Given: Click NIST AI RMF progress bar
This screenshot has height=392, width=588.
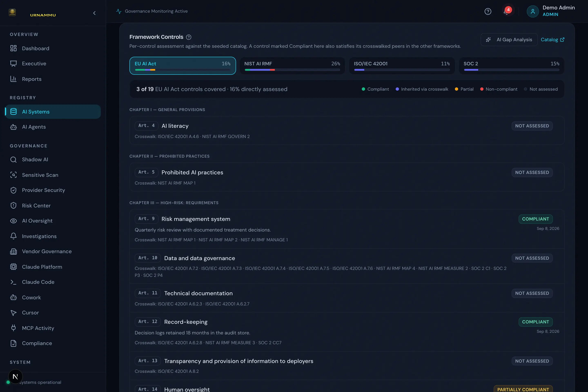Looking at the screenshot, I should click(x=292, y=70).
